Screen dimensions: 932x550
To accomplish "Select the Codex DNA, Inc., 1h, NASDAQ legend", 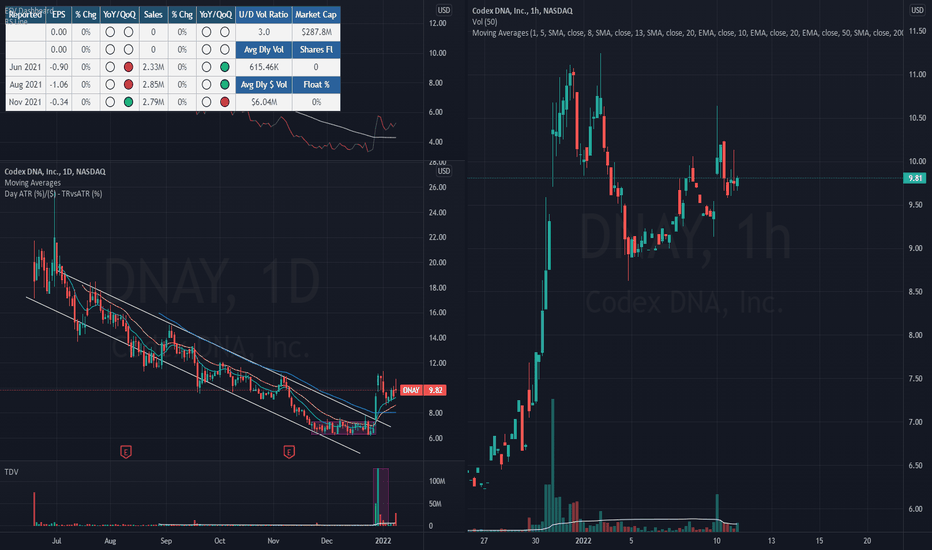I will (522, 11).
